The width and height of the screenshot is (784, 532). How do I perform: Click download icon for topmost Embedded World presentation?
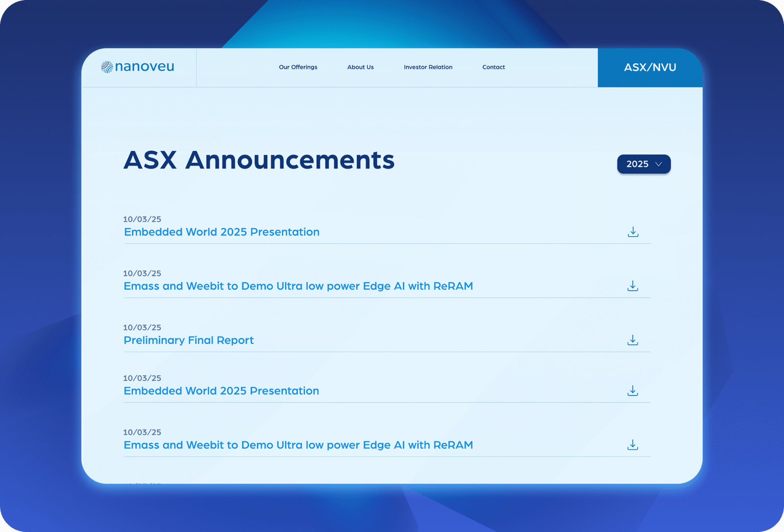point(633,232)
